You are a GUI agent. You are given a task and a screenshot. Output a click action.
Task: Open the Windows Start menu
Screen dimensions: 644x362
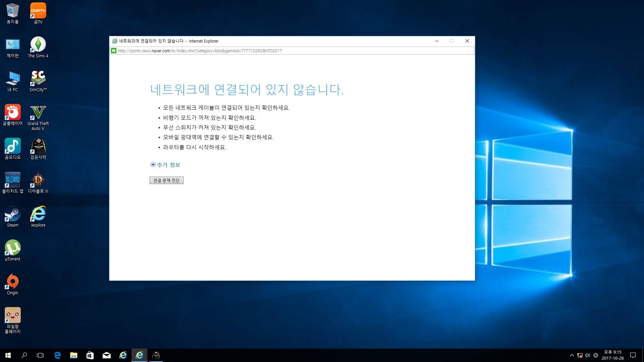(8, 355)
